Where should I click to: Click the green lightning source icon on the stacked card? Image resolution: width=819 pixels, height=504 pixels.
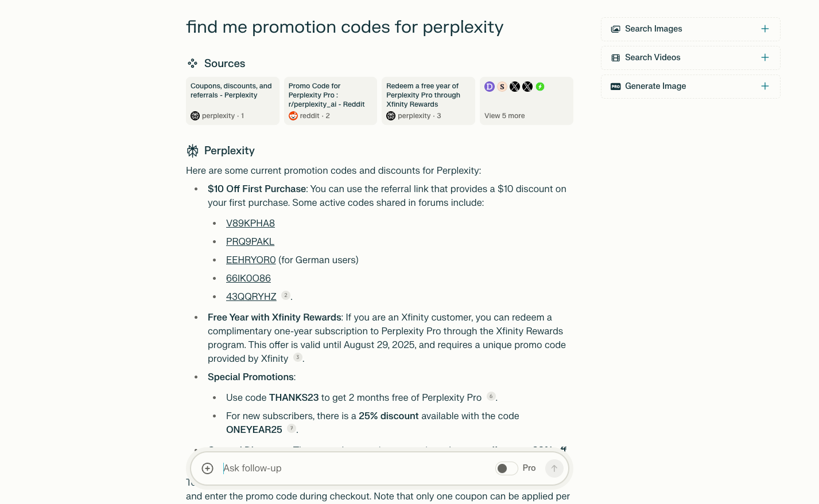click(x=540, y=87)
